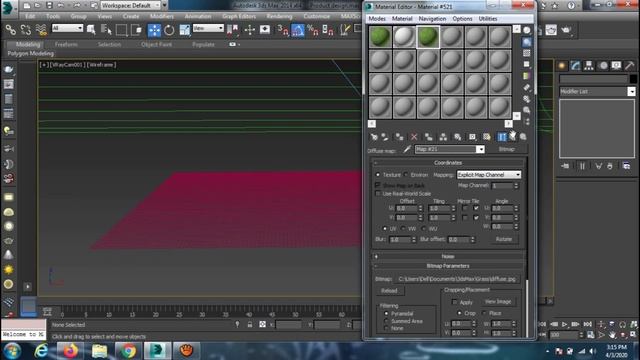The width and height of the screenshot is (640, 360).
Task: Click Material ID Channel icon
Action: (x=472, y=137)
